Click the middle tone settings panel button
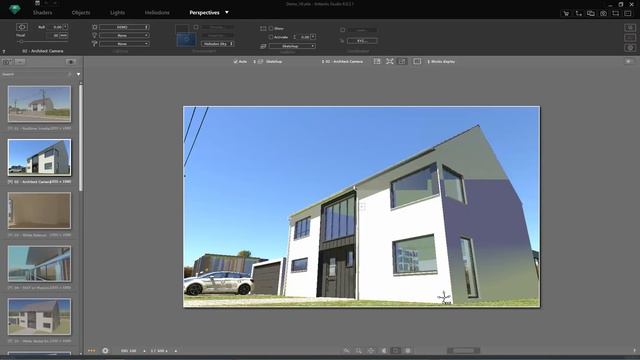640x360 pixels. [630, 38]
